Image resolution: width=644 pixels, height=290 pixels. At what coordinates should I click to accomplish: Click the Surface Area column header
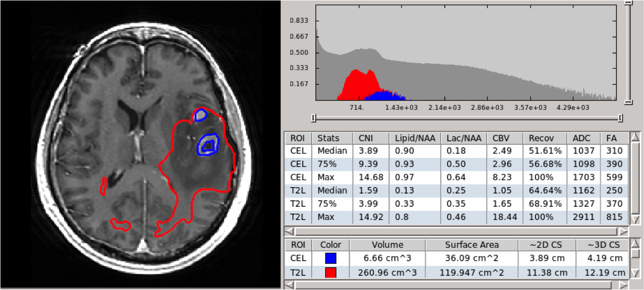(471, 245)
